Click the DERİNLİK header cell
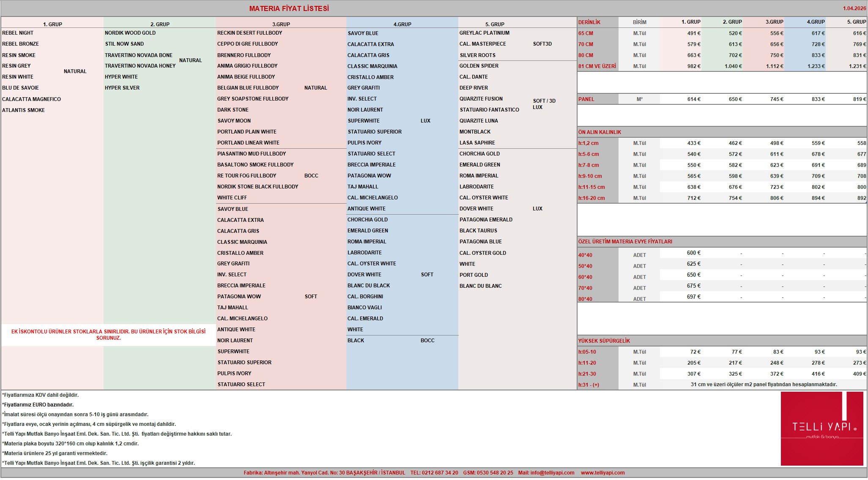The image size is (868, 480). pyautogui.click(x=589, y=22)
